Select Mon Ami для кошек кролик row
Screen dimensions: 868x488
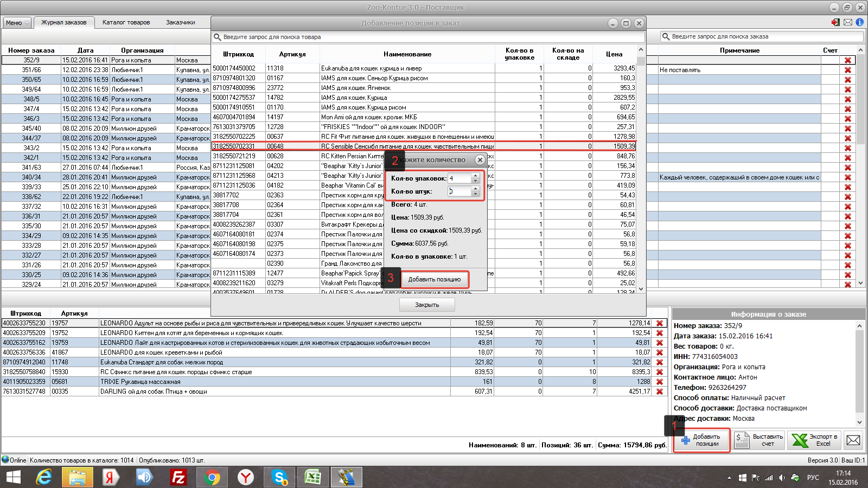pyautogui.click(x=424, y=117)
